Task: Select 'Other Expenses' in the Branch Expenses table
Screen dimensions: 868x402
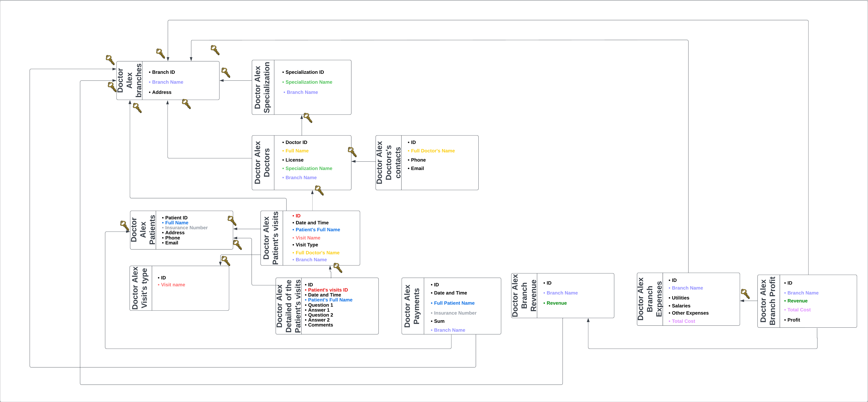Action: coord(690,313)
